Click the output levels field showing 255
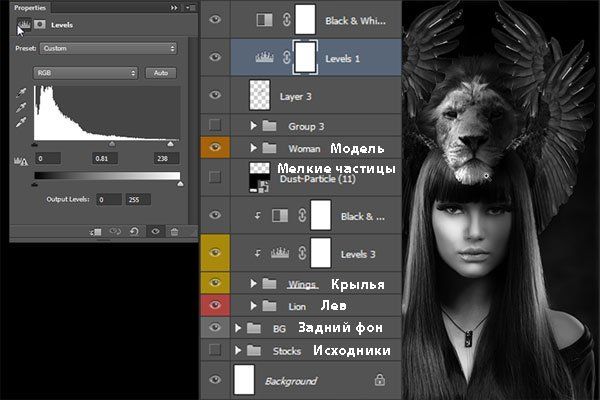Viewport: 600px width, 400px height. click(138, 199)
